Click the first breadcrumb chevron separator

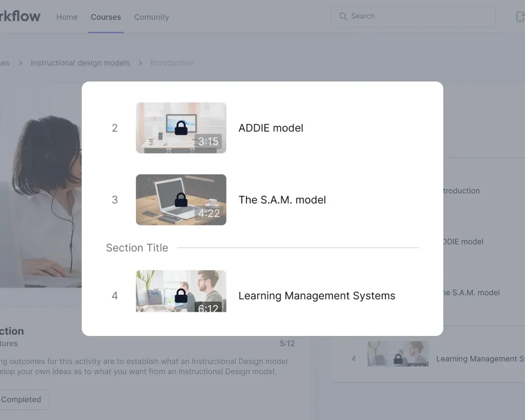coord(20,63)
